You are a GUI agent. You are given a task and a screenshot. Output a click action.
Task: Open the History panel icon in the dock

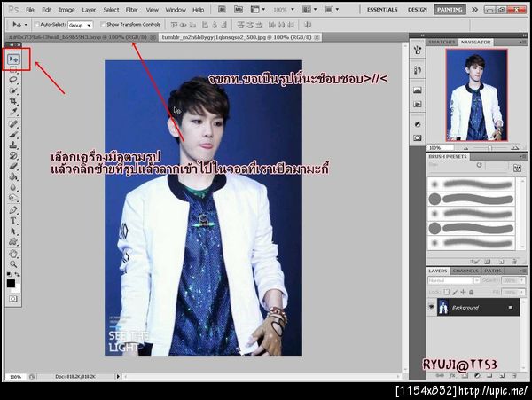click(x=418, y=70)
